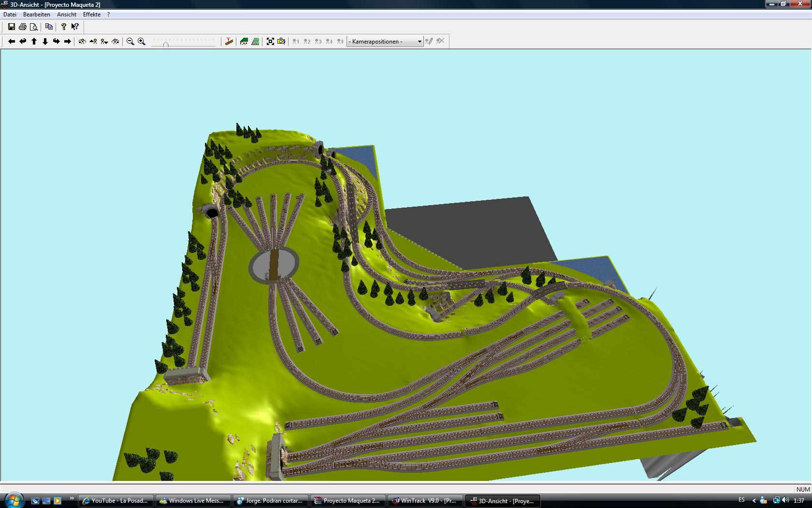Viewport: 812px width, 508px height.
Task: Click the save icon in toolbar
Action: click(12, 27)
